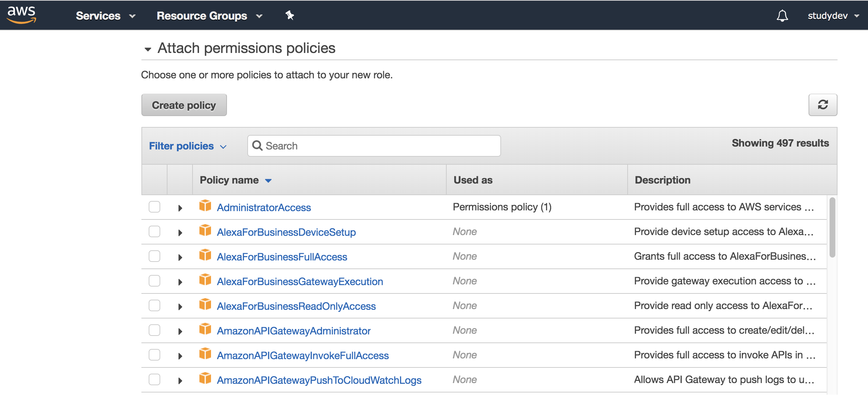Click the AmazonAPIGatewayPushToCloudWatchLogs policy box icon
This screenshot has width=868, height=407.
click(x=205, y=378)
